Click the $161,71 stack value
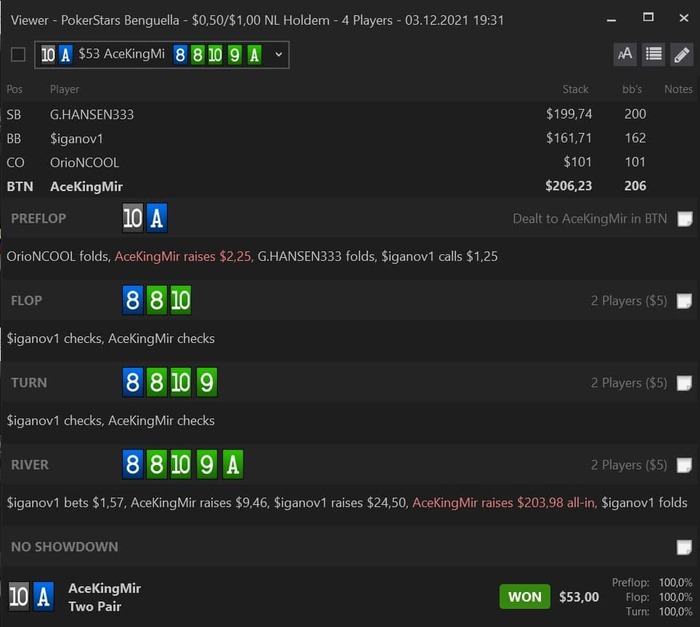 tap(569, 138)
